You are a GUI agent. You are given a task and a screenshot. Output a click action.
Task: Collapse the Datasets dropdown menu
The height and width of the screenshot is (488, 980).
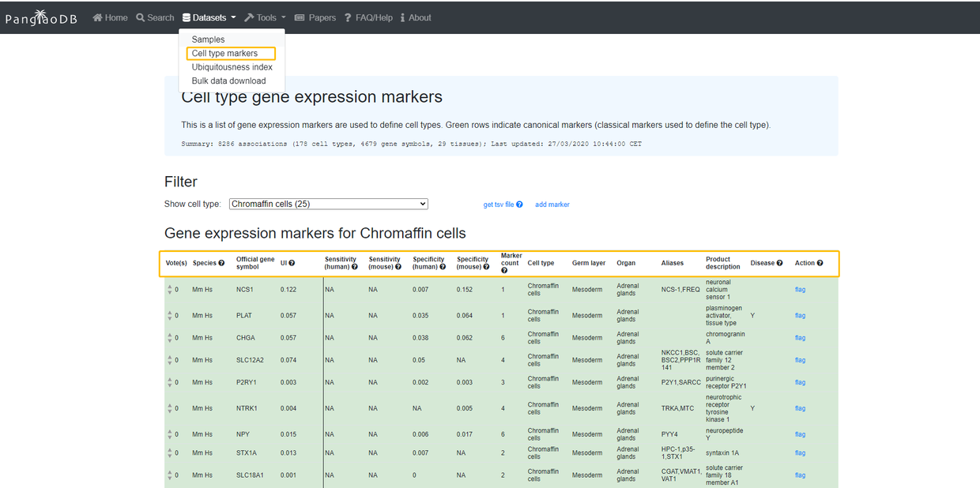(209, 17)
